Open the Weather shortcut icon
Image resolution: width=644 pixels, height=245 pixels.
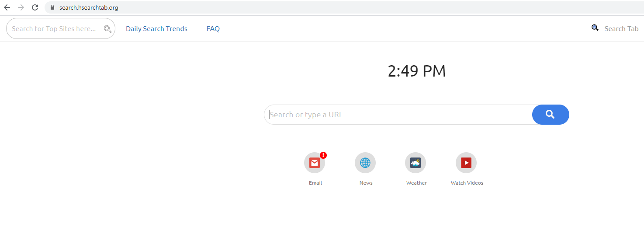point(415,163)
